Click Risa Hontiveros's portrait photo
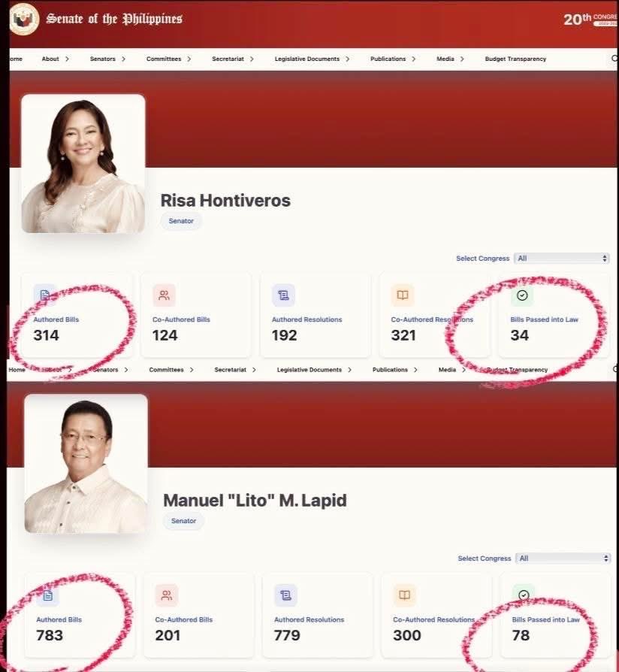The height and width of the screenshot is (672, 619). (x=83, y=164)
